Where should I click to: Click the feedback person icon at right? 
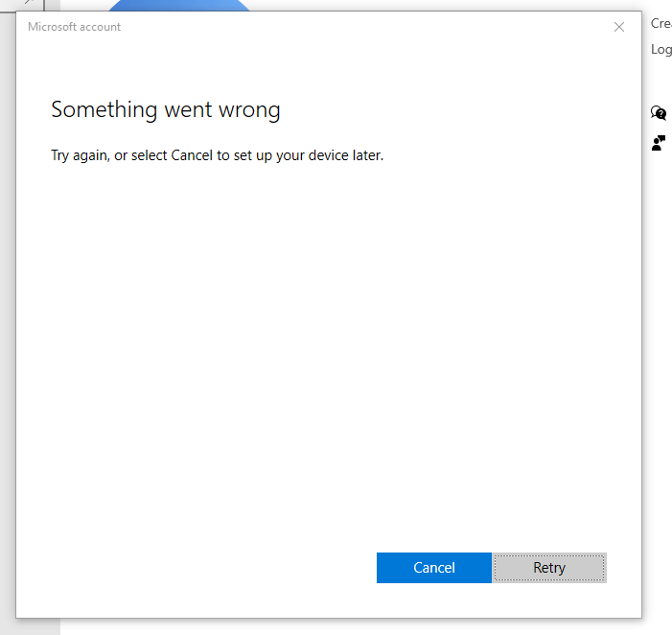click(659, 143)
